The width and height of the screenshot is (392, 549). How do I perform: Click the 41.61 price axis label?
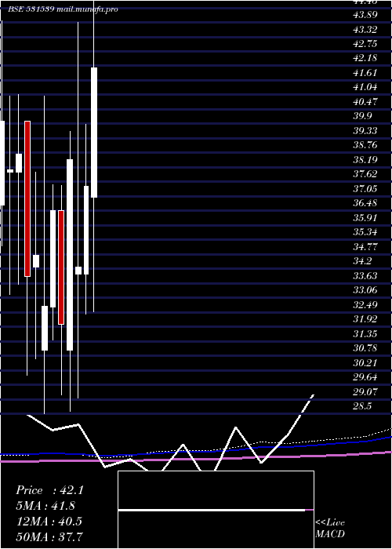[x=365, y=73]
